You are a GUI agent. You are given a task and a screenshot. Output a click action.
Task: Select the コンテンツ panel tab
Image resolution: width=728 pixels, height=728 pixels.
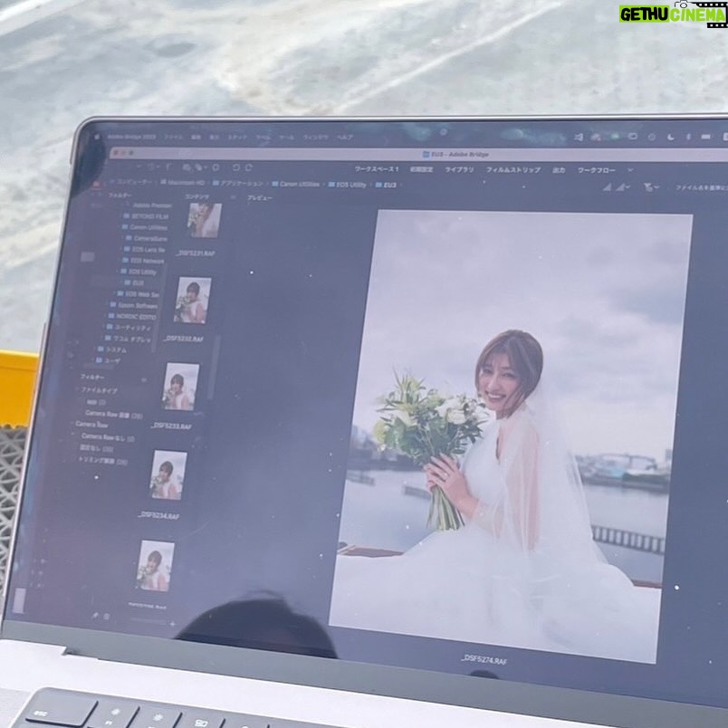pyautogui.click(x=196, y=196)
